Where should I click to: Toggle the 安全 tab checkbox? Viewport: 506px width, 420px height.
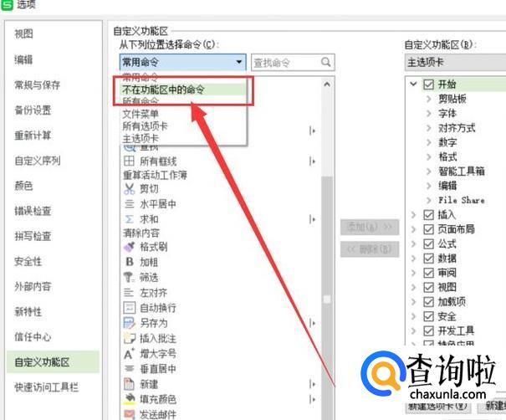[x=428, y=316]
